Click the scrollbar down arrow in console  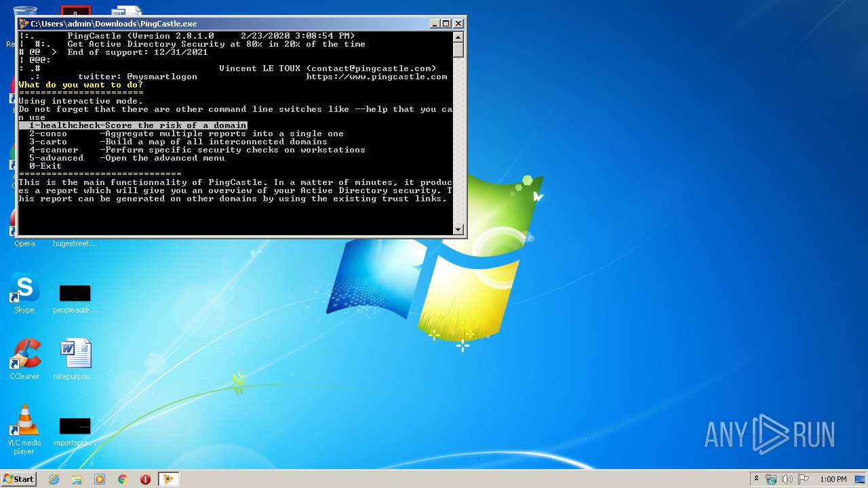pos(458,230)
